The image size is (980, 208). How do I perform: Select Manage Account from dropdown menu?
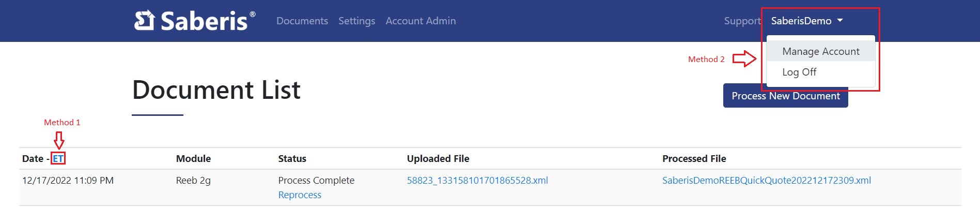(821, 51)
